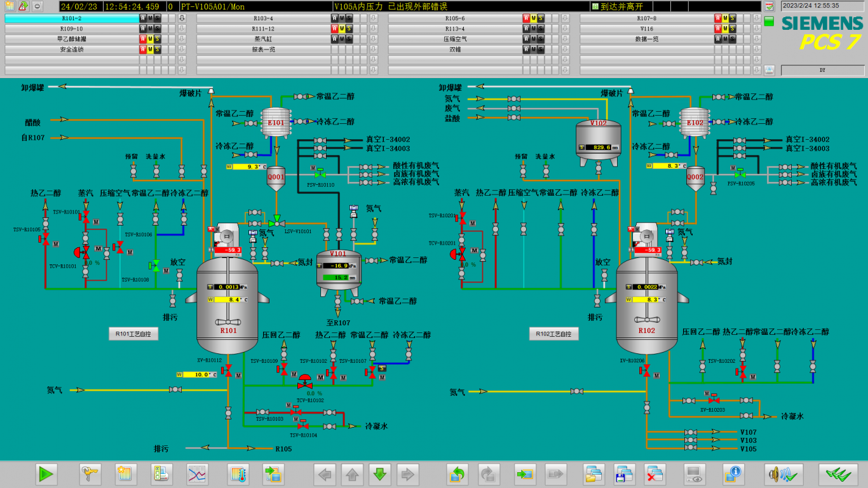Expand the arrow beside R105-6 area row

(x=566, y=18)
